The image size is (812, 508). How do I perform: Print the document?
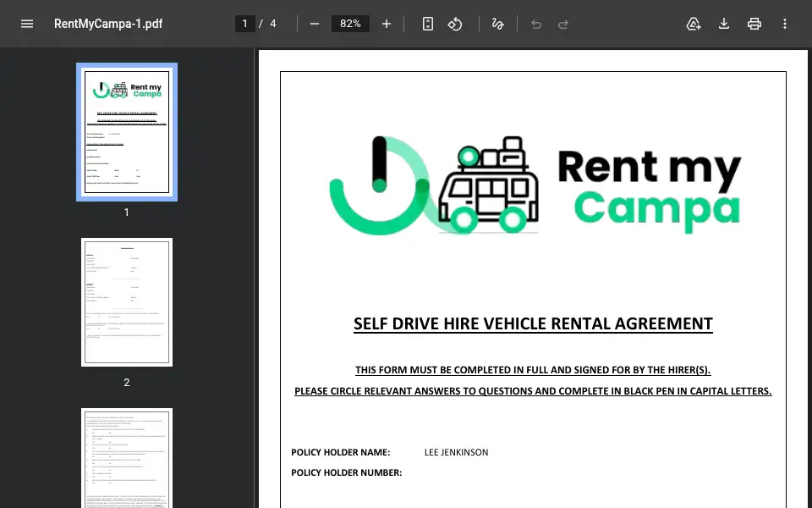point(754,24)
